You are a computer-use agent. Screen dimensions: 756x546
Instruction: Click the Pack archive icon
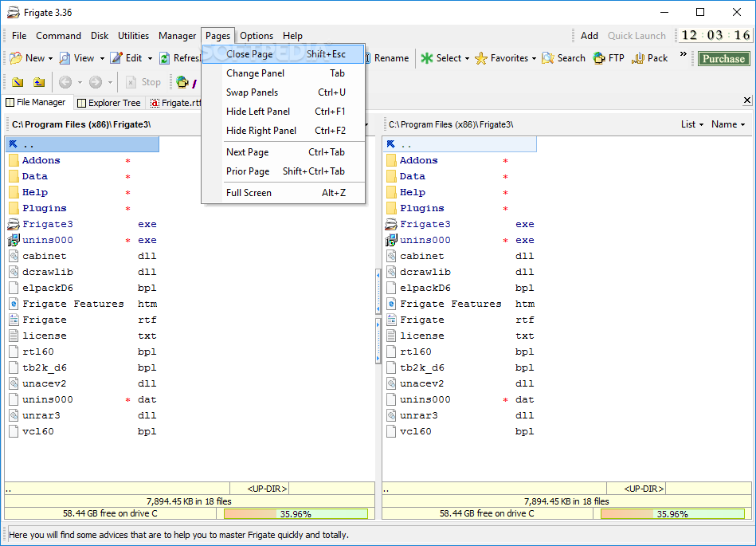click(638, 58)
